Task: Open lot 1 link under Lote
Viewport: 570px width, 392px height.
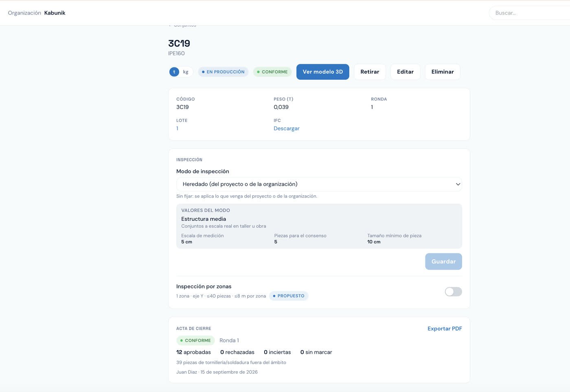Action: (177, 128)
